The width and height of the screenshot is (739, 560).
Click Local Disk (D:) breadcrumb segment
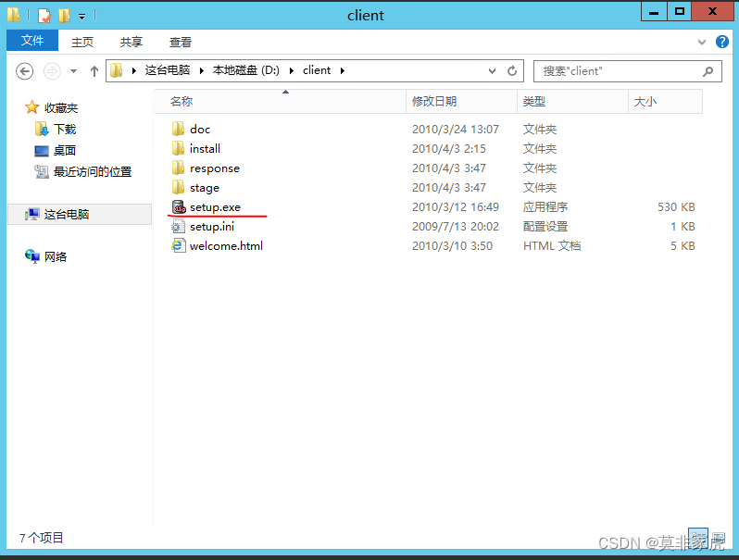(x=246, y=70)
